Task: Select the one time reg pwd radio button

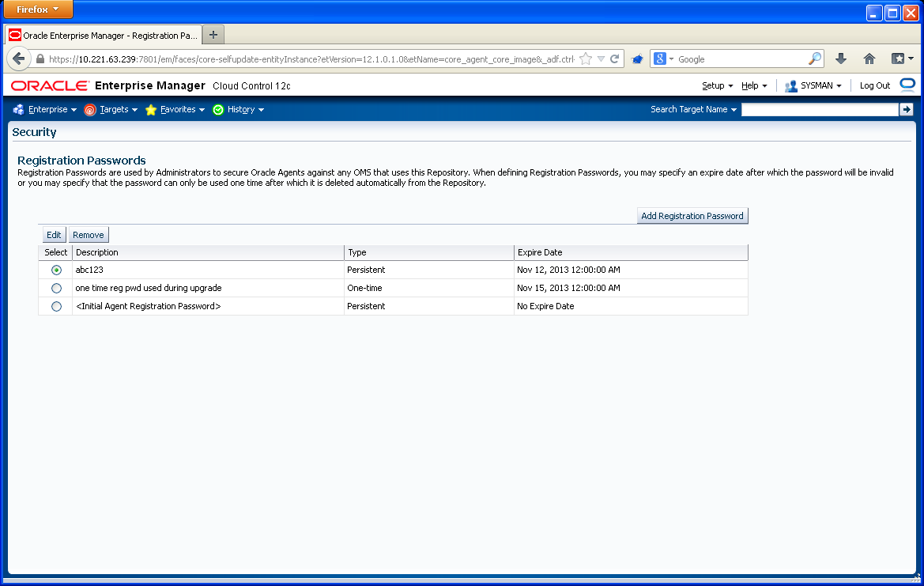Action: coord(57,289)
